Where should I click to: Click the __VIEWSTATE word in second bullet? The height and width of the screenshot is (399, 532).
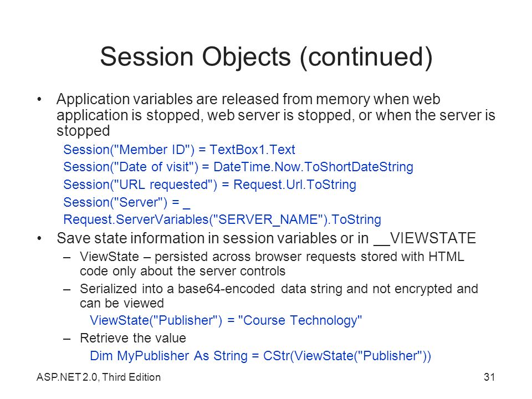coord(425,238)
